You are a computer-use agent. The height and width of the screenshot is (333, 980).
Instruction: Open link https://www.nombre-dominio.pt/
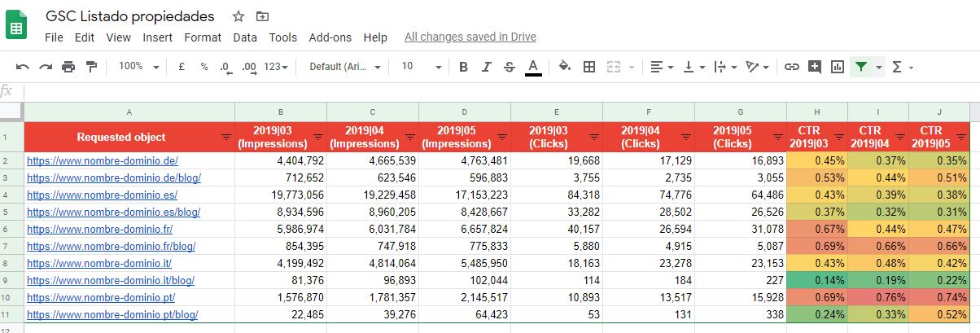(101, 297)
